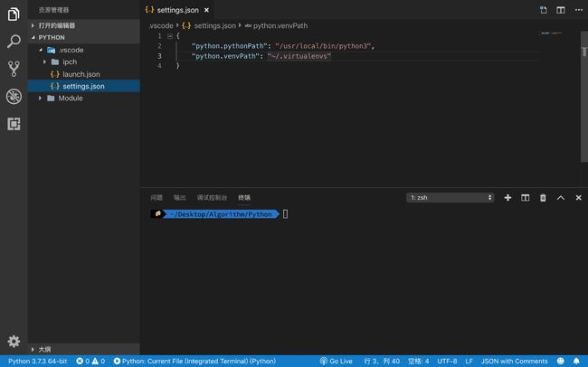Close the terminal panel
The image size is (588, 367).
click(578, 198)
